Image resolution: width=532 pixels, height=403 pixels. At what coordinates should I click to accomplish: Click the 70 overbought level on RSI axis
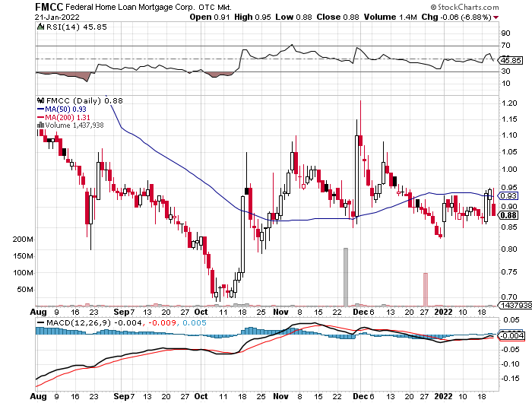point(505,45)
